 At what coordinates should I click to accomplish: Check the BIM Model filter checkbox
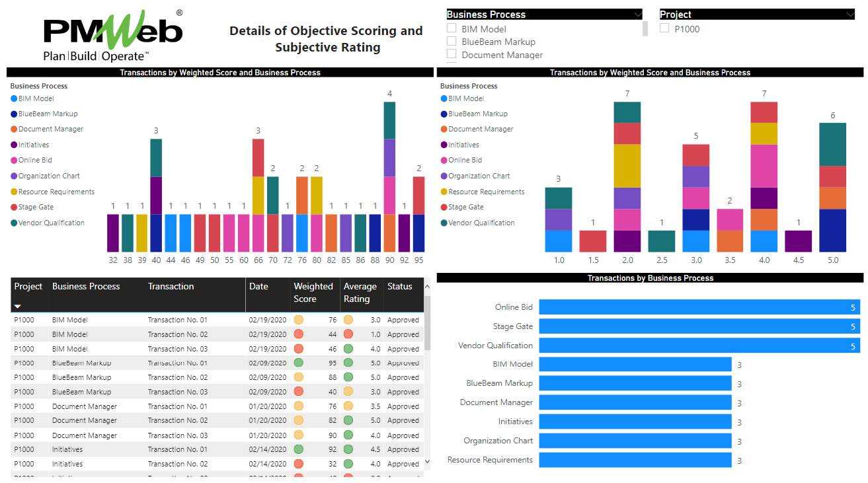(452, 28)
